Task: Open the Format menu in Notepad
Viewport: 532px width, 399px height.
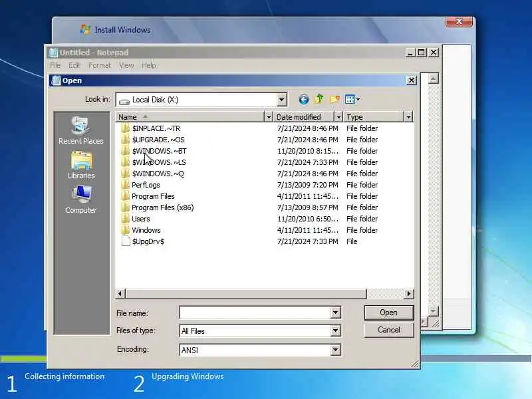Action: (x=99, y=65)
